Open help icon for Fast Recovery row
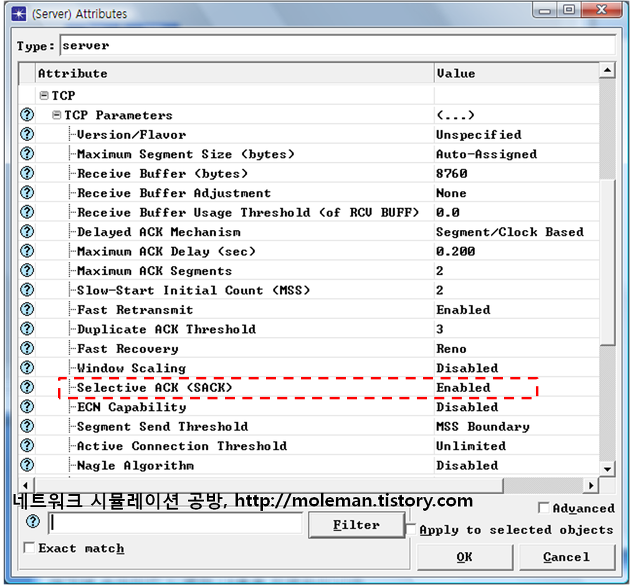 27,348
